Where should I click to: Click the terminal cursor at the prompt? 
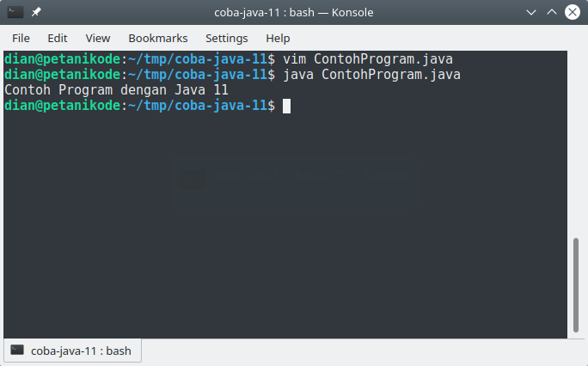click(286, 106)
